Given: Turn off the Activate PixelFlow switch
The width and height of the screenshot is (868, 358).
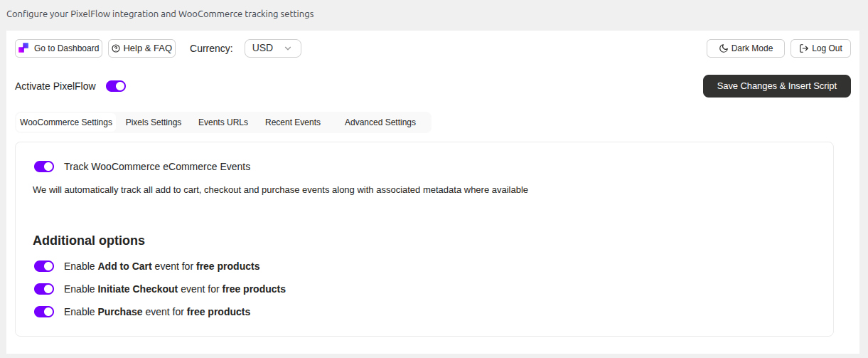Looking at the screenshot, I should [116, 86].
